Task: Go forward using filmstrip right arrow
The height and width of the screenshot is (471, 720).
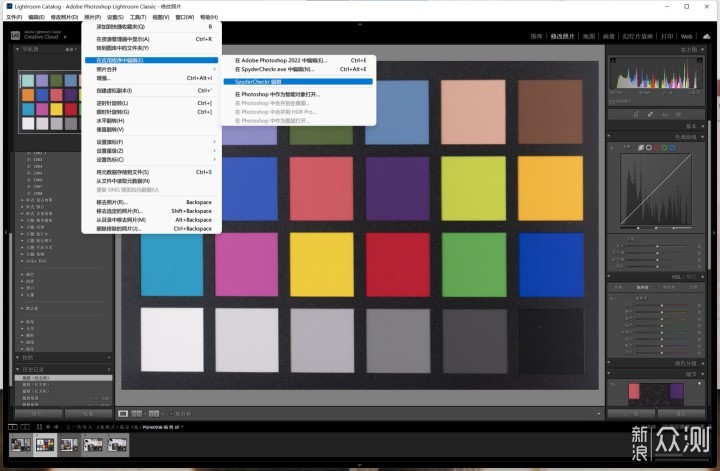Action: tap(56, 427)
